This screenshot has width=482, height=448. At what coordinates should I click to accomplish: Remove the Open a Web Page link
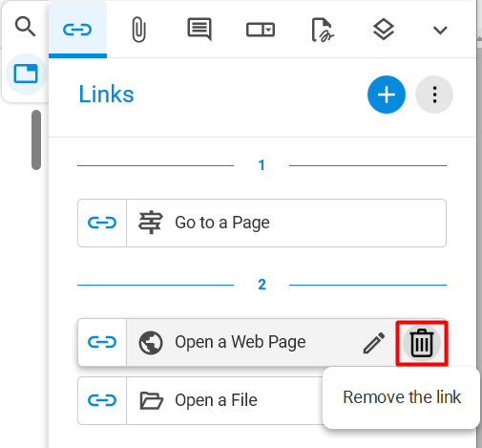pyautogui.click(x=422, y=343)
